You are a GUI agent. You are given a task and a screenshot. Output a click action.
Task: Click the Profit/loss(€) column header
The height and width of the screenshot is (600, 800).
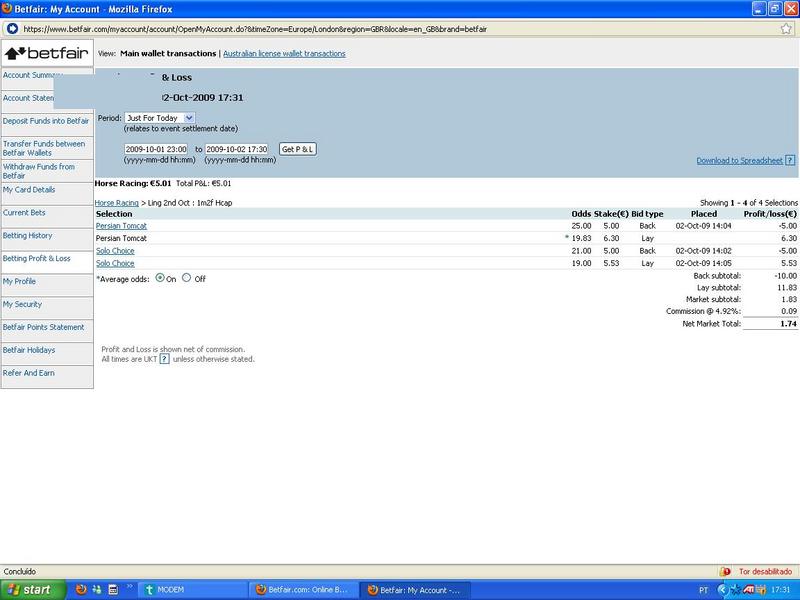(x=770, y=214)
